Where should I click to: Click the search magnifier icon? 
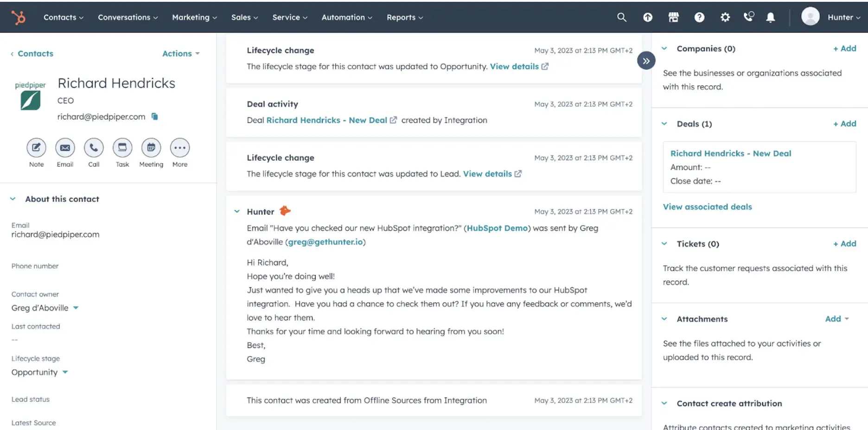coord(622,17)
